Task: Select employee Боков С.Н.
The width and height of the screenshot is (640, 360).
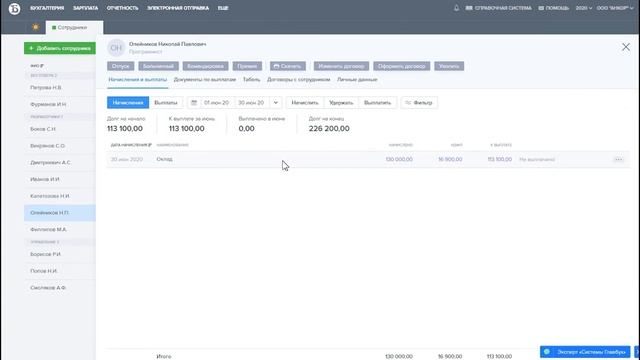Action: pyautogui.click(x=60, y=129)
